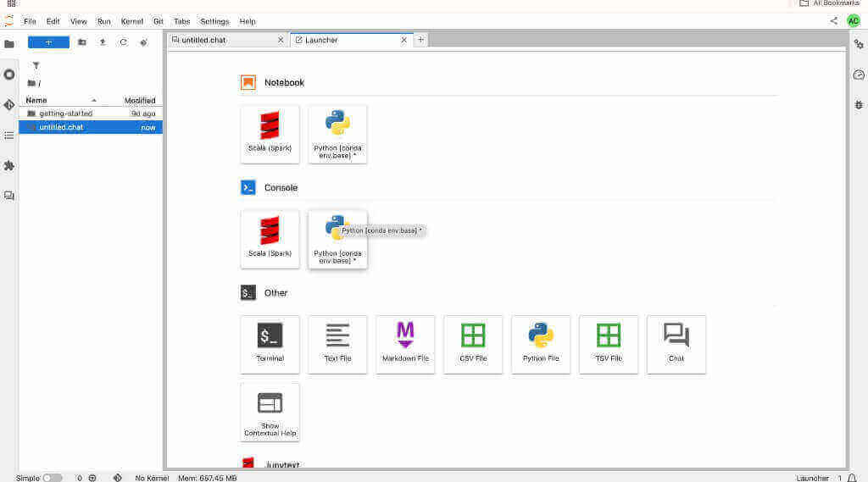The width and height of the screenshot is (868, 482).
Task: Click the Mem usage status entry
Action: (x=207, y=478)
